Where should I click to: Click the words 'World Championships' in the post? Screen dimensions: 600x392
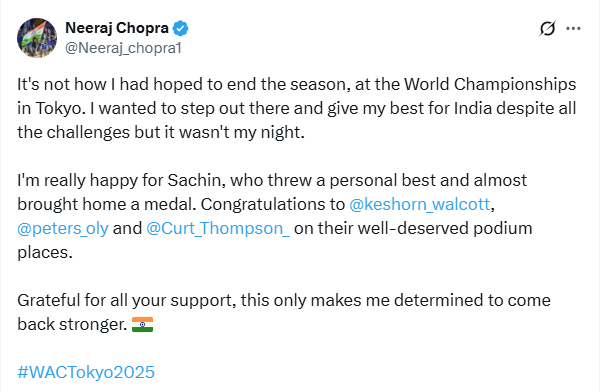490,85
